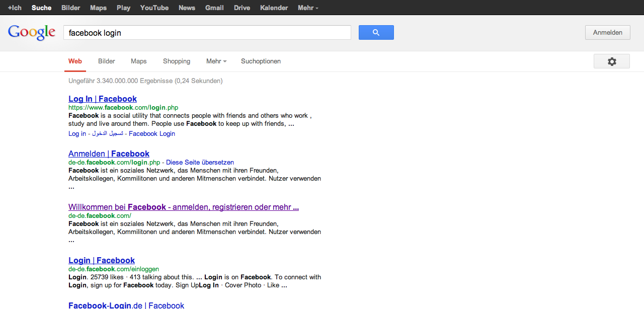Expand the Mehr dropdown in top bar
This screenshot has width=644, height=309.
coord(307,8)
